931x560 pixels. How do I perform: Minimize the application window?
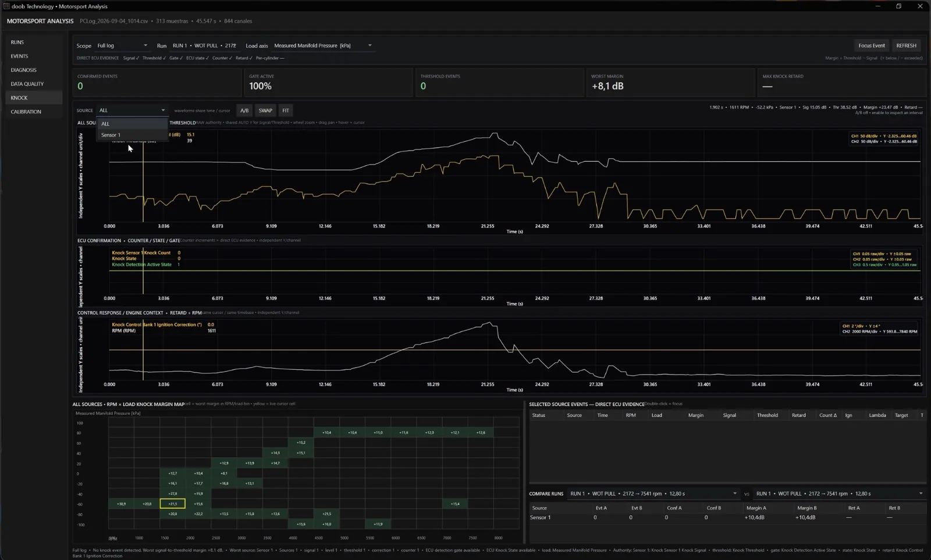pos(877,6)
